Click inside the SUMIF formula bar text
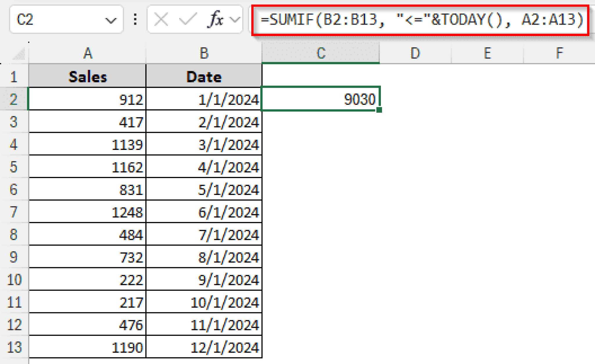595x364 pixels. (421, 20)
